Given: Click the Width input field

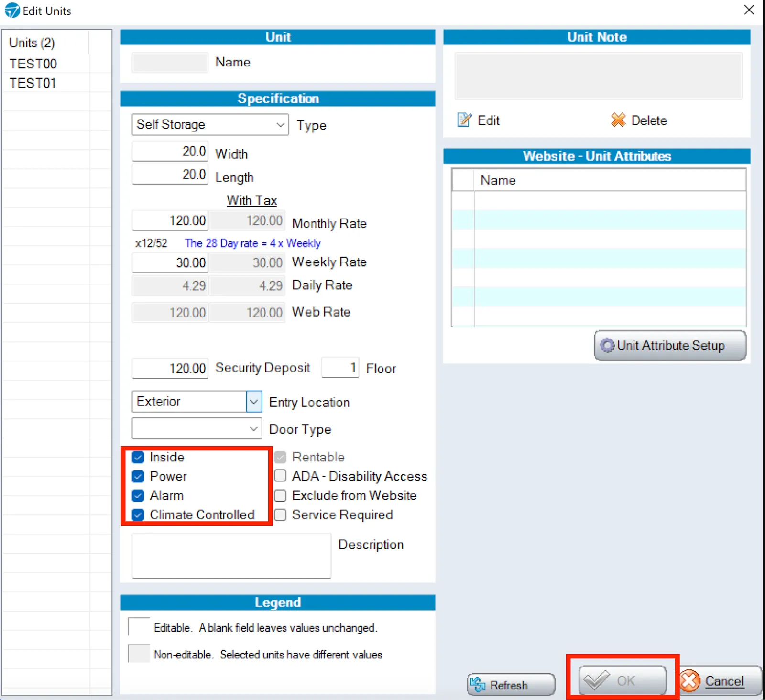Looking at the screenshot, I should [170, 151].
